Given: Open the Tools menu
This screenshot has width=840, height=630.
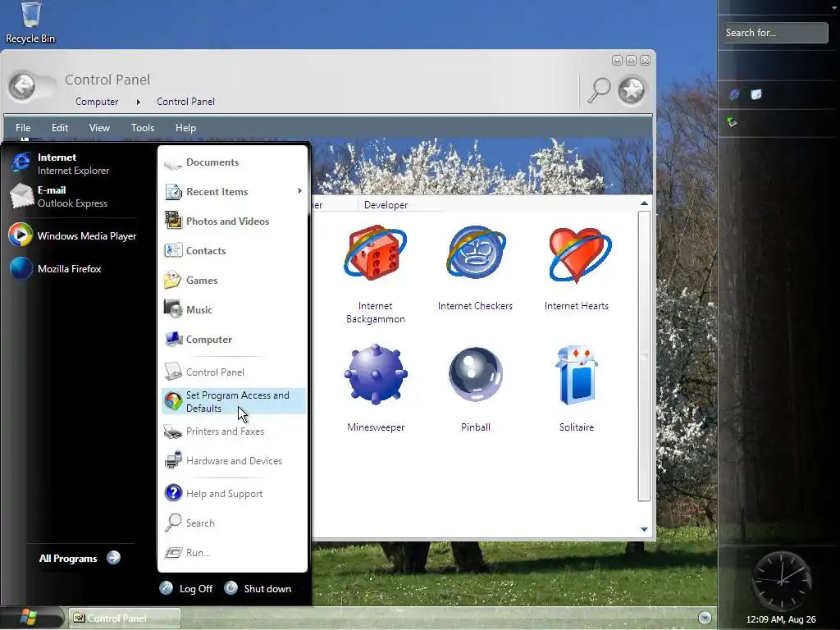Looking at the screenshot, I should click(x=143, y=127).
